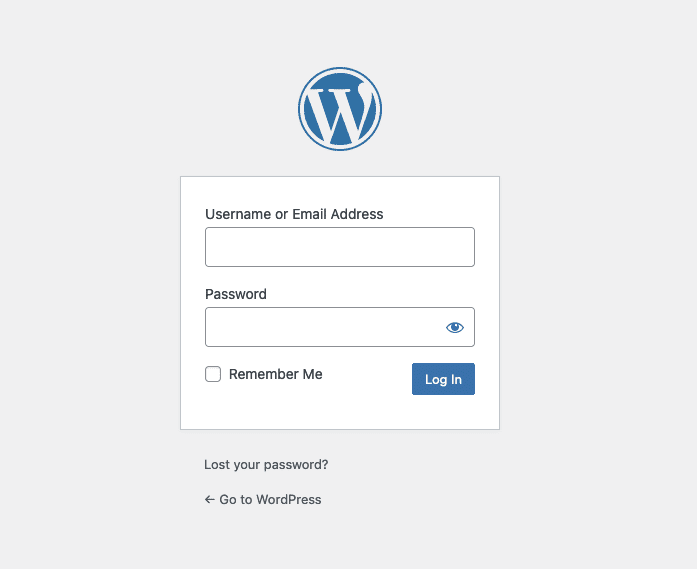697x569 pixels.
Task: Click the Username or Email Address label
Action: coord(294,214)
